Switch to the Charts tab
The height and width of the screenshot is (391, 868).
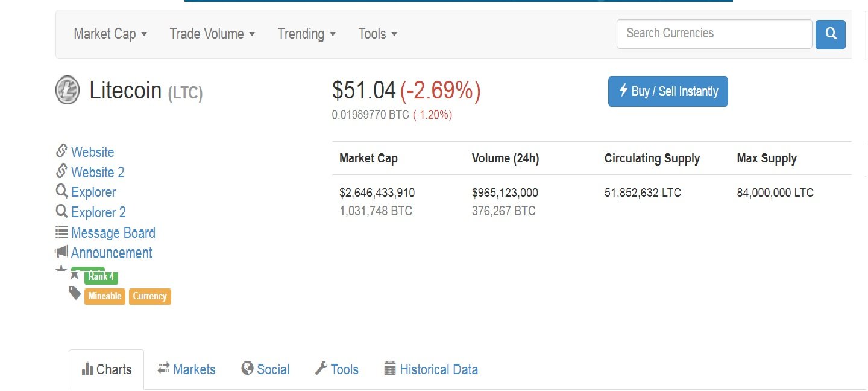pyautogui.click(x=107, y=369)
